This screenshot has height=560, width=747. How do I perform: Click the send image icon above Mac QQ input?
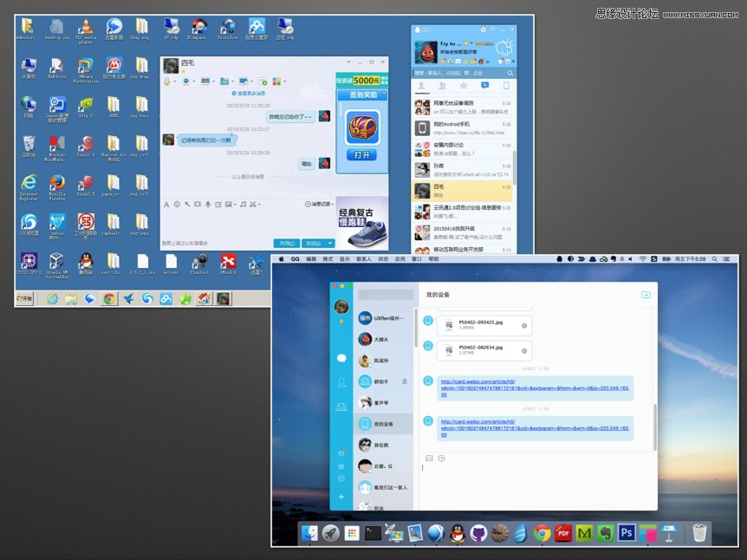point(429,459)
